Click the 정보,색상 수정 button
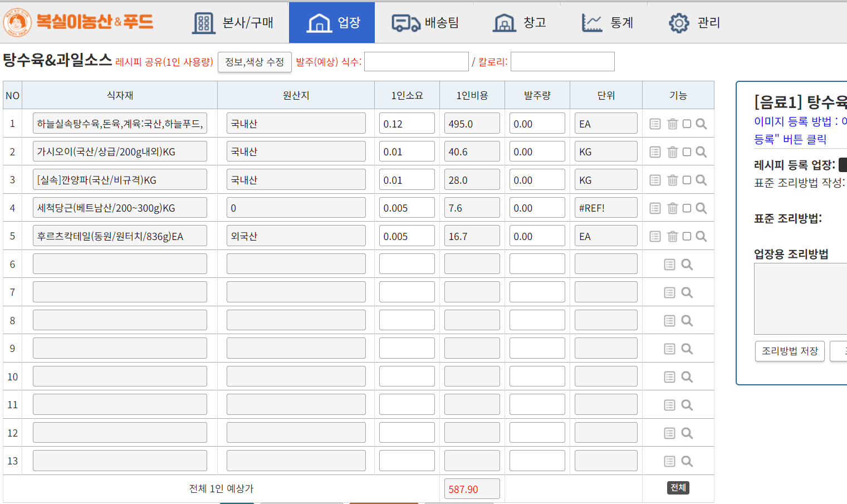 click(x=254, y=62)
